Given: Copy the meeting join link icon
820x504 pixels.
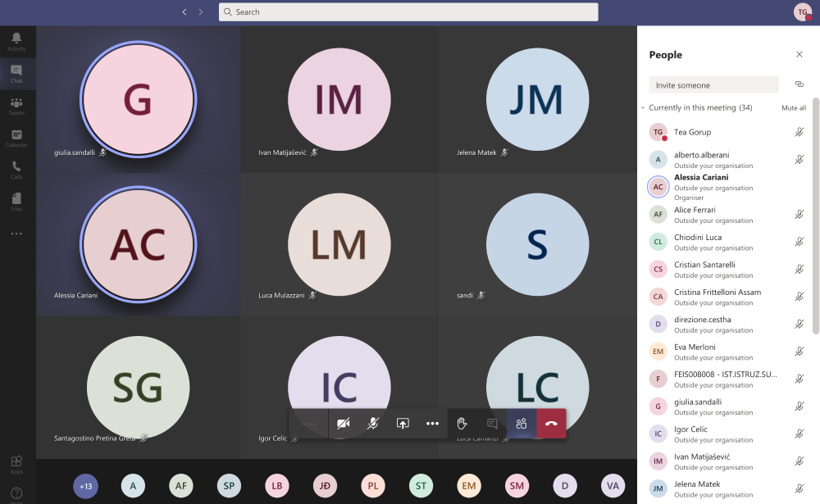Looking at the screenshot, I should point(799,84).
